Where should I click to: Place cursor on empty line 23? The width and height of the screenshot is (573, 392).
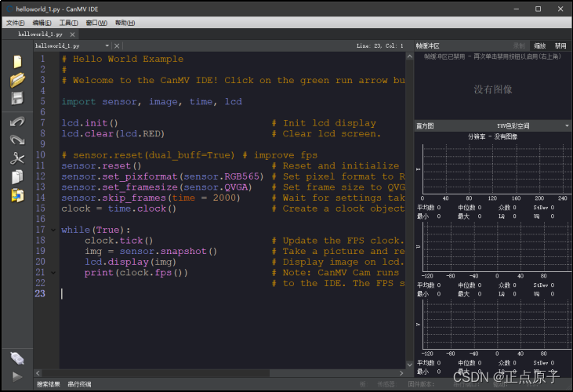coord(233,294)
